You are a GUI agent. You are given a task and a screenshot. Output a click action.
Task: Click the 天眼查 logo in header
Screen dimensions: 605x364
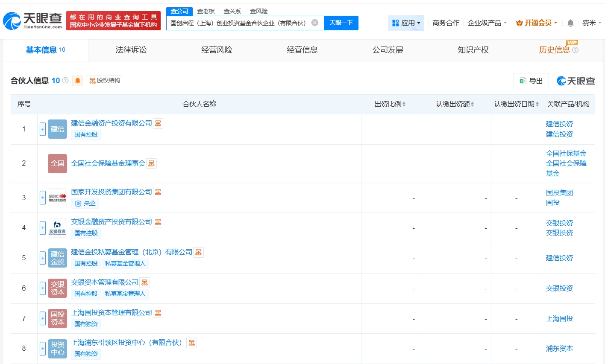tap(33, 20)
